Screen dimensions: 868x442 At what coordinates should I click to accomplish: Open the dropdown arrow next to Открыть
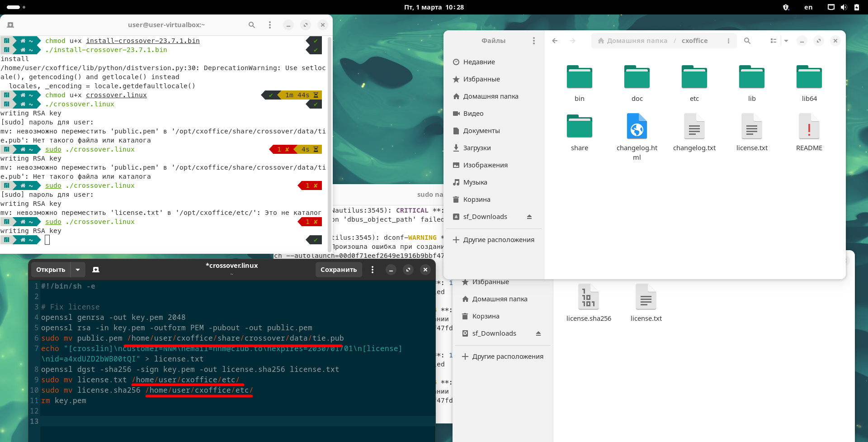pyautogui.click(x=78, y=270)
